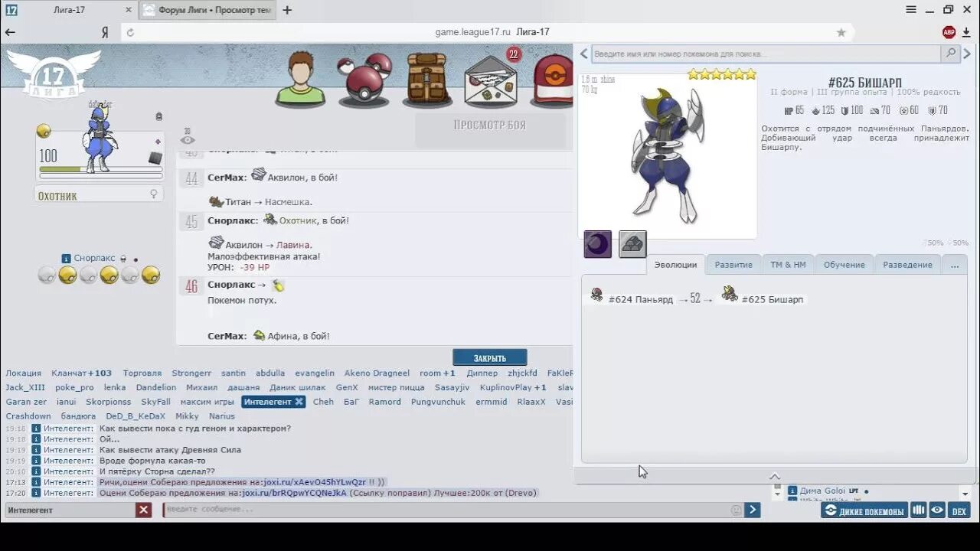Click the "shine" label on Bisharp image
This screenshot has height=551, width=980.
point(608,80)
